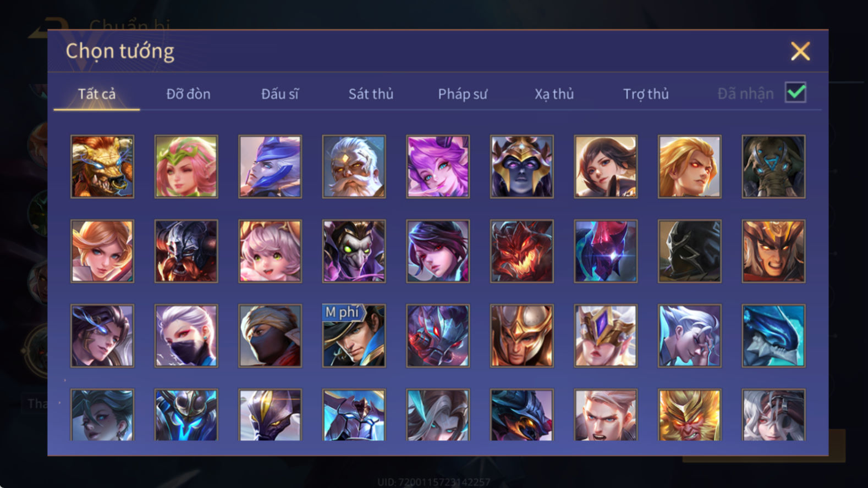Open the Trợ thủ tab
This screenshot has width=868, height=488.
646,94
